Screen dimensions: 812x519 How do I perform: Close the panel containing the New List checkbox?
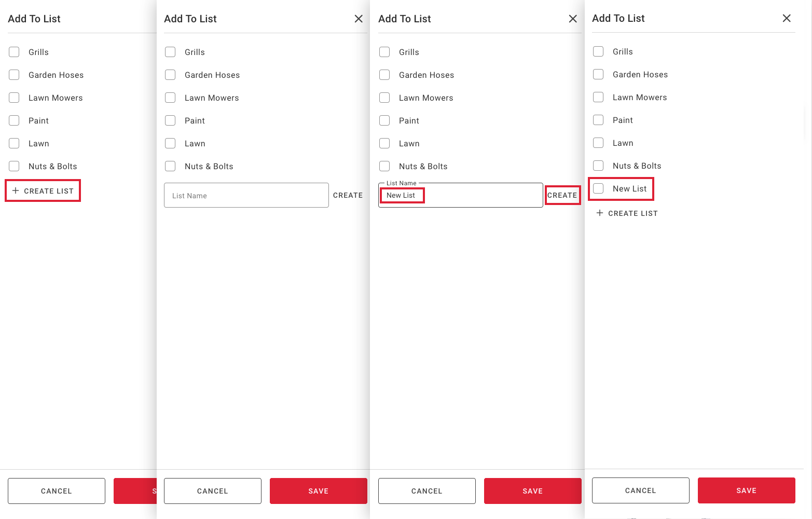click(x=787, y=18)
